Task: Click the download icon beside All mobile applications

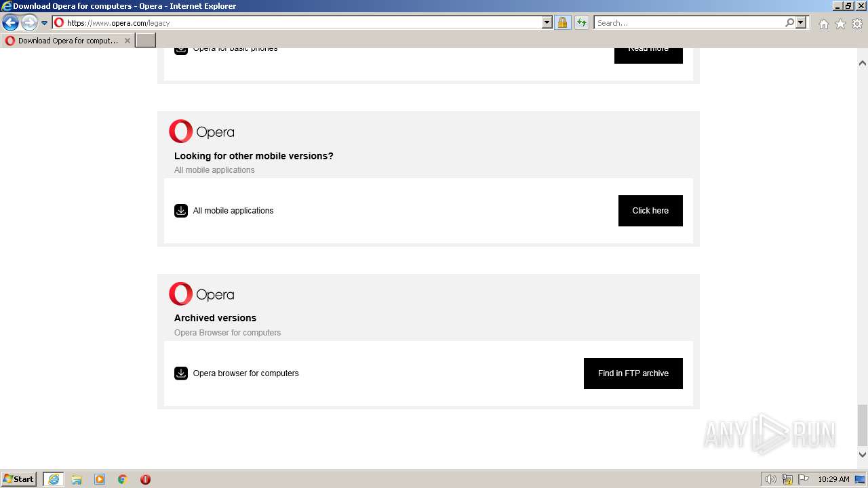Action: coord(181,211)
